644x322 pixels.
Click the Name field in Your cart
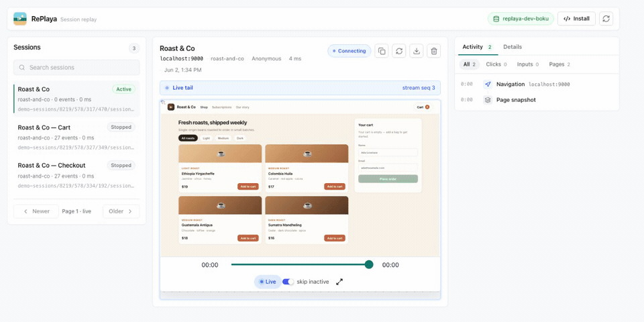tap(388, 152)
